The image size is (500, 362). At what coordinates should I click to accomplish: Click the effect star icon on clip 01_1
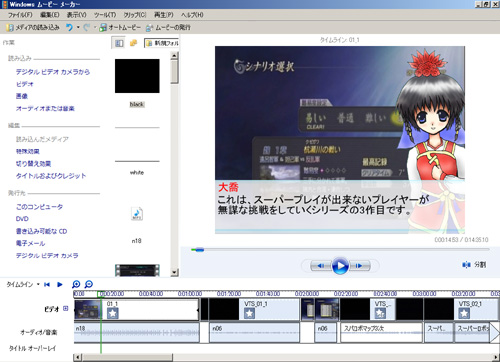113,313
